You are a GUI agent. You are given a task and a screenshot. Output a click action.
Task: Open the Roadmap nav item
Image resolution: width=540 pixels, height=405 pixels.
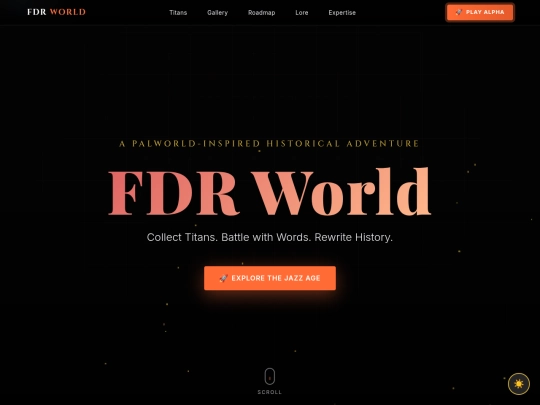coord(261,13)
